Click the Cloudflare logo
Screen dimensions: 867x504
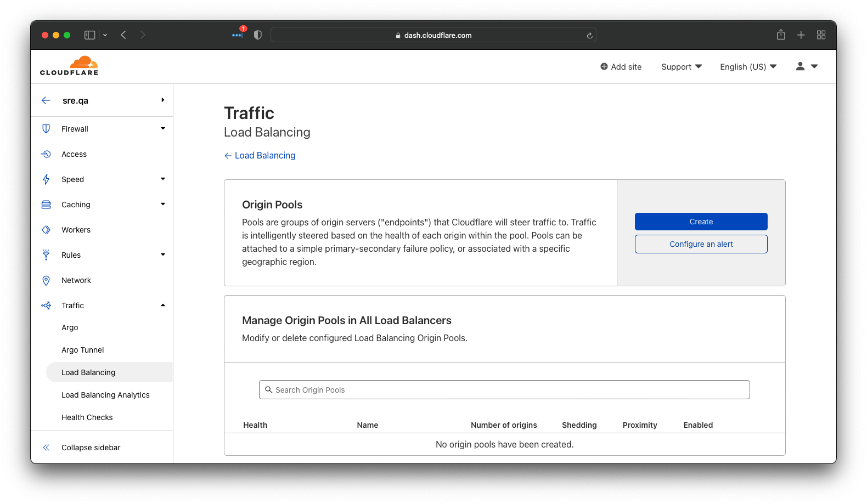pos(69,66)
